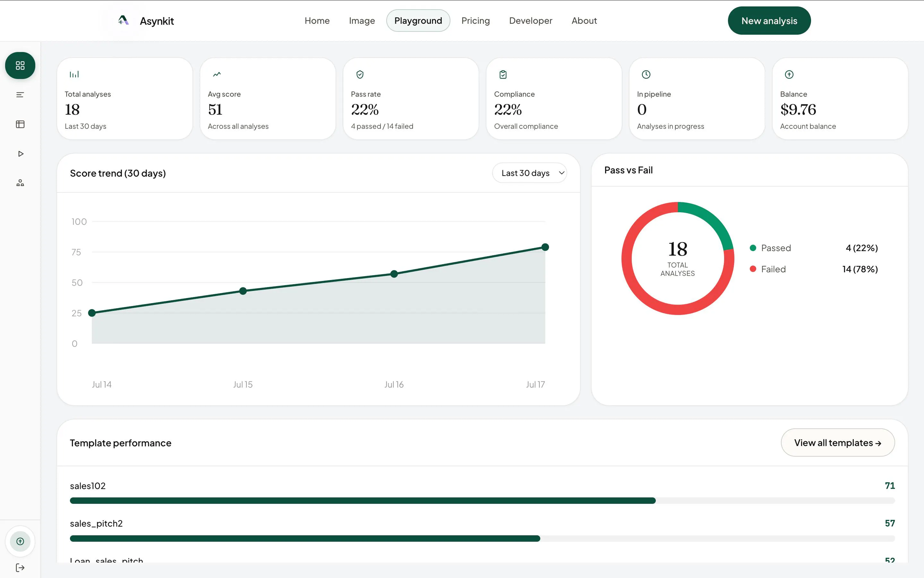Click the '14 (78%)' failed count
Screen dimensions: 924x578
860,269
